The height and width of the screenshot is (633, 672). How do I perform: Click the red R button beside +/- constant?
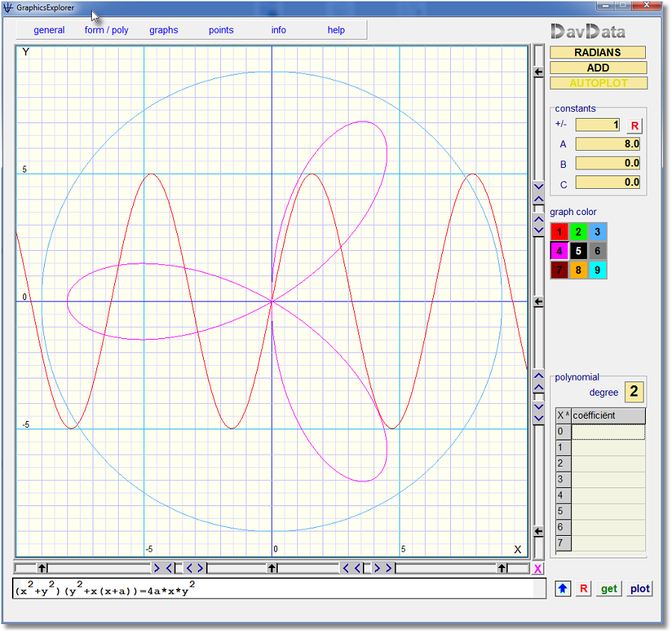click(634, 125)
